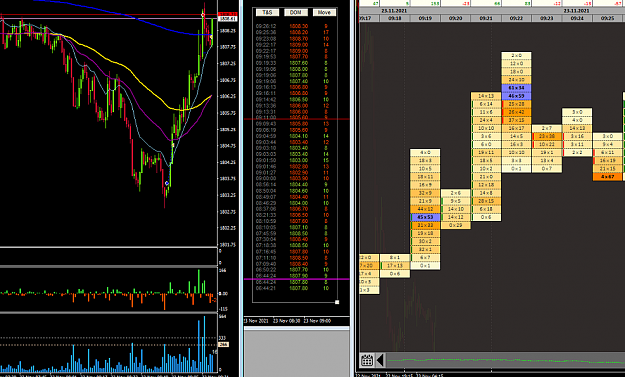Click the dark red horizontal line in T&S panel
This screenshot has height=377, width=625.
click(297, 119)
